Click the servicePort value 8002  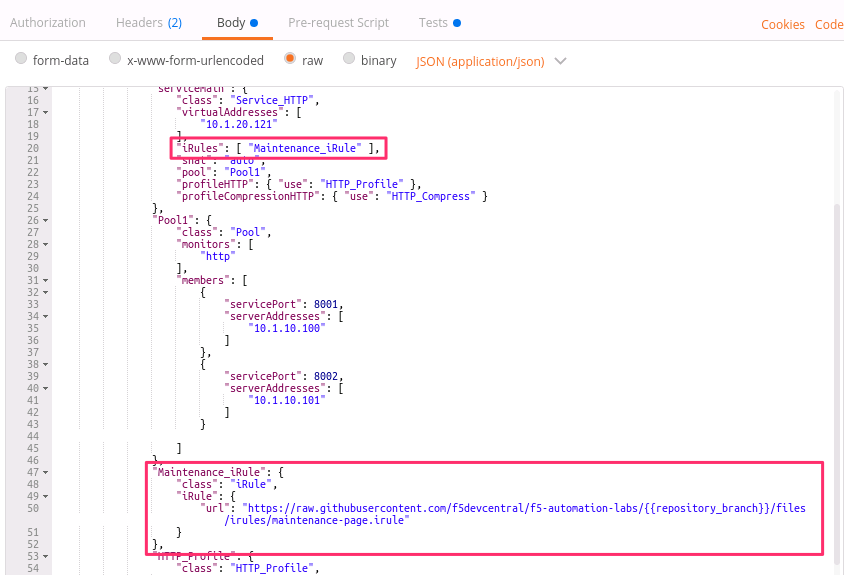pos(326,376)
